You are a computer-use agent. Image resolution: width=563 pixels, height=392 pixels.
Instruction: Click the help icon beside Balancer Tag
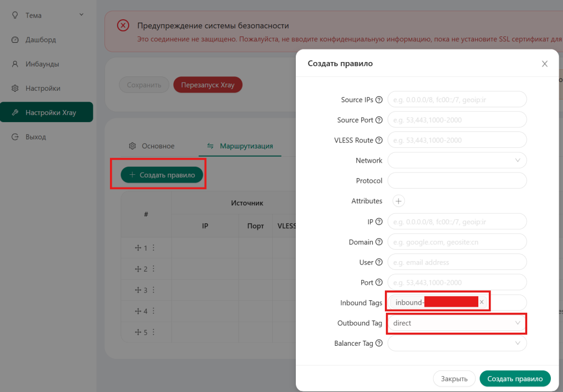(379, 344)
